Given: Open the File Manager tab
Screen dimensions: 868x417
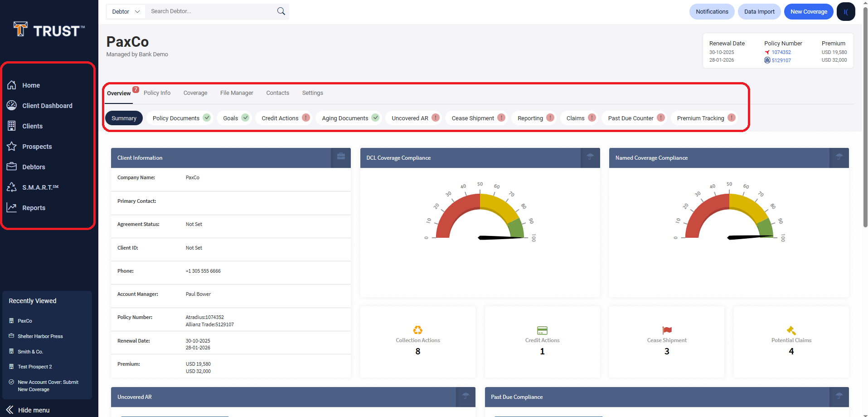Looking at the screenshot, I should click(237, 93).
